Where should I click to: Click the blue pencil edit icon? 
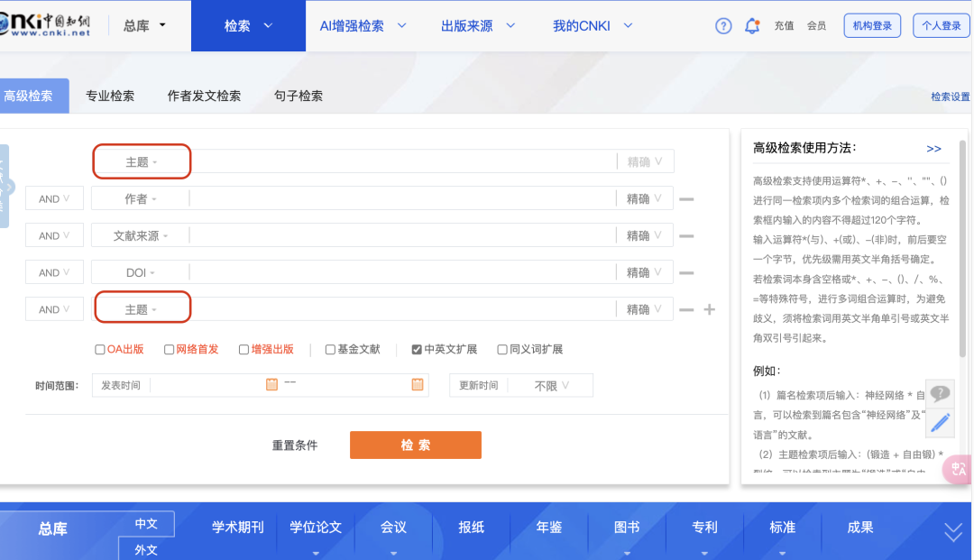pyautogui.click(x=940, y=423)
